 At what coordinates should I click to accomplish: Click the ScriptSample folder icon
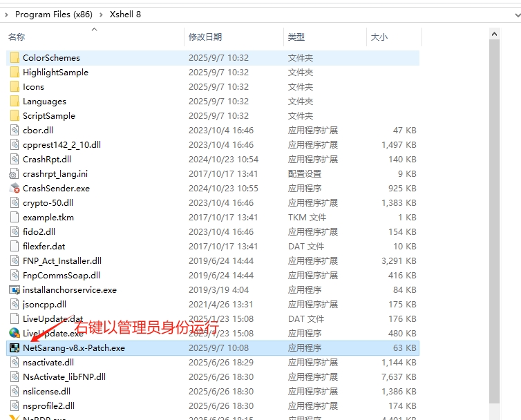point(15,115)
